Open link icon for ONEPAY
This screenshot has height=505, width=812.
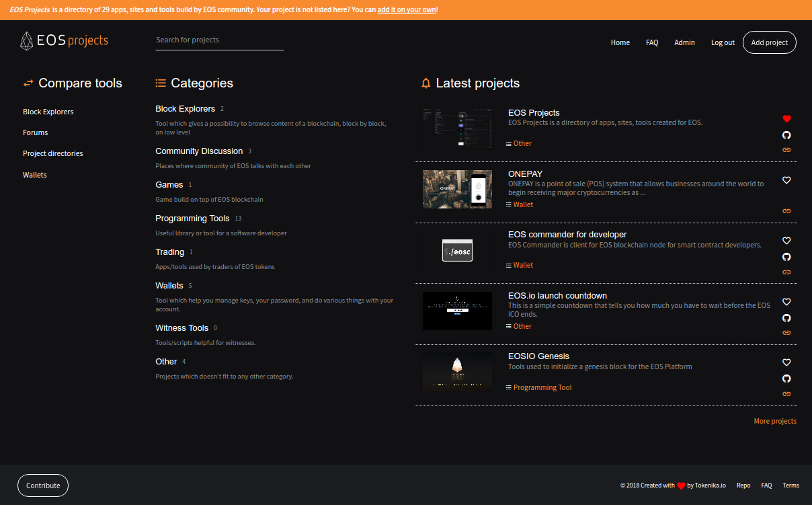tap(786, 211)
